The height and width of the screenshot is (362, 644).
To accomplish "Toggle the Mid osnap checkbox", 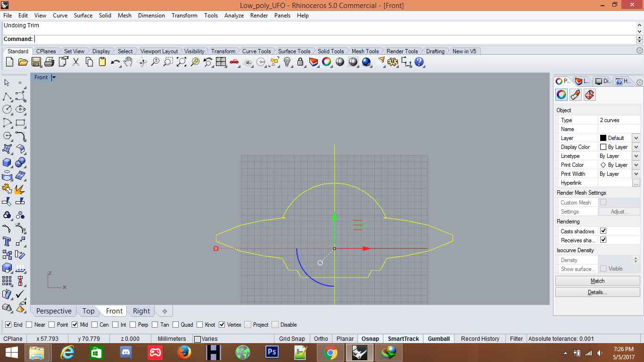I will coord(74,325).
